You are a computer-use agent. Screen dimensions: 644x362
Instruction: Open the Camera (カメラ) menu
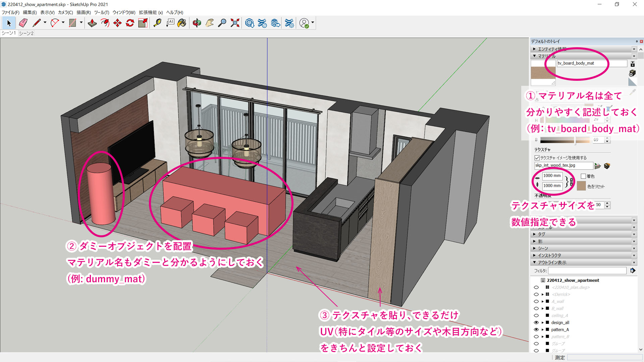click(x=65, y=12)
